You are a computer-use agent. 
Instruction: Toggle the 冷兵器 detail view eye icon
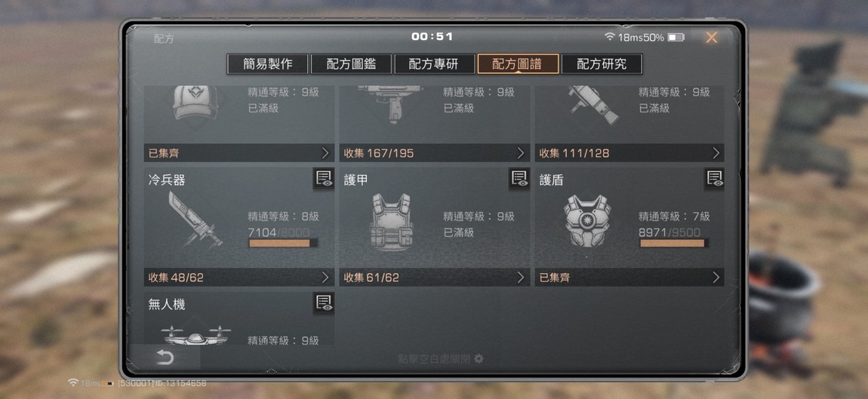click(x=323, y=179)
